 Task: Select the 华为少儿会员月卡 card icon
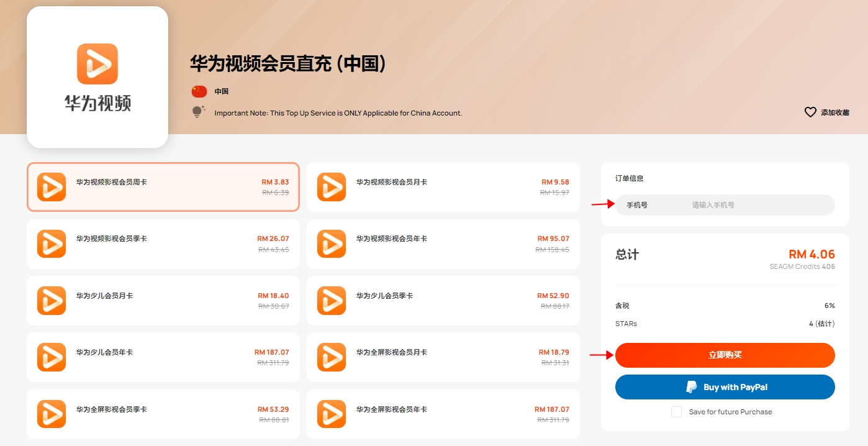click(52, 301)
